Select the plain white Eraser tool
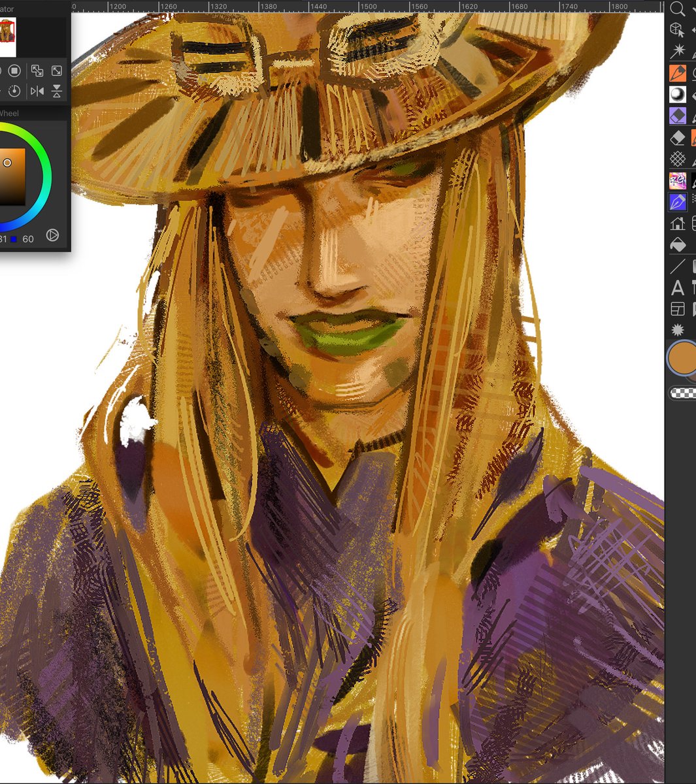The height and width of the screenshot is (784, 696). 678,138
